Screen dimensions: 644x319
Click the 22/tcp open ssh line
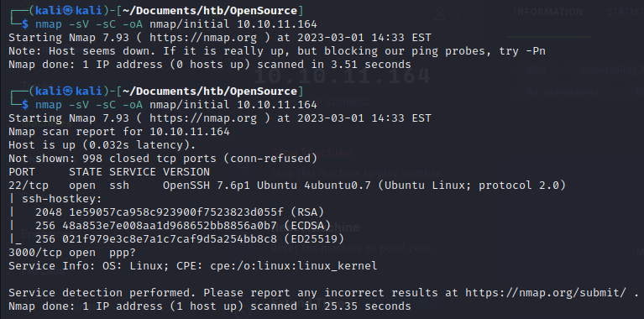287,186
